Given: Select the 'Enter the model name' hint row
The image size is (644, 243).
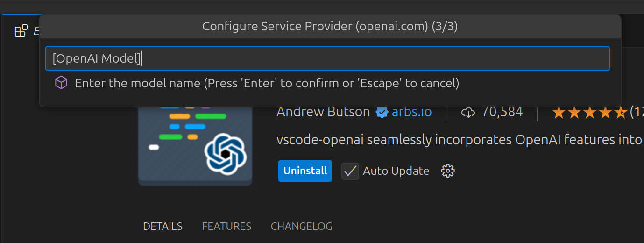Looking at the screenshot, I should click(x=330, y=83).
